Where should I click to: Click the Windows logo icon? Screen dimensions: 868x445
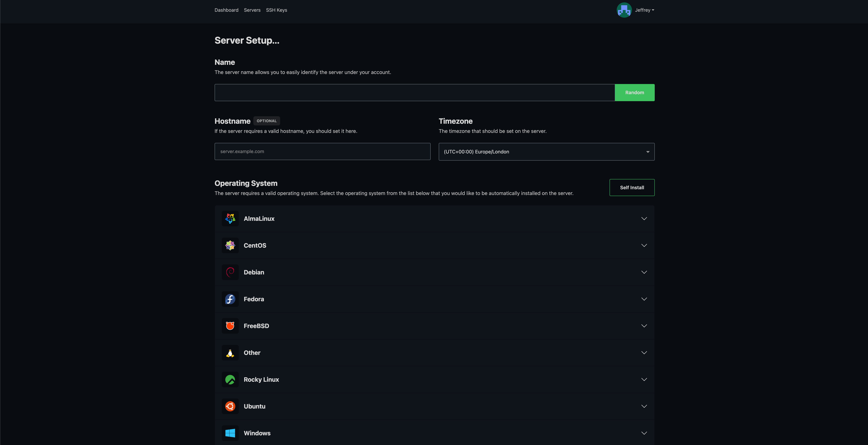[230, 433]
